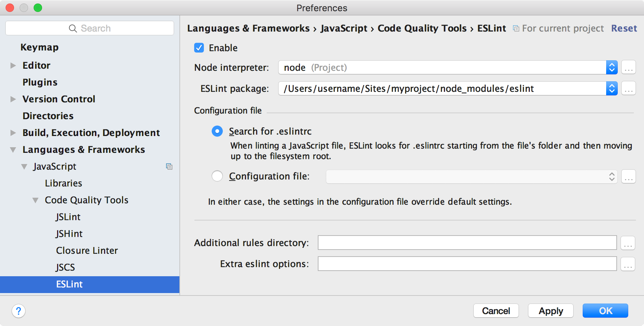Expand the Editor settings section

[13, 66]
